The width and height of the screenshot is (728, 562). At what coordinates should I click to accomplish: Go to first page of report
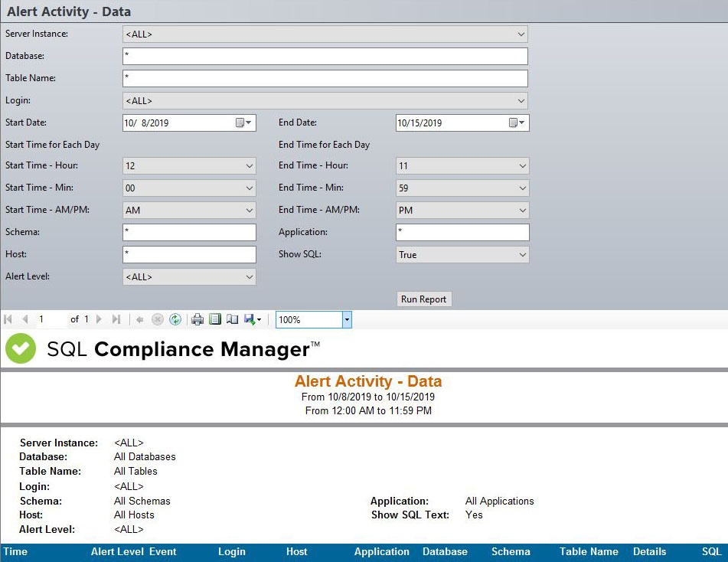[8, 320]
